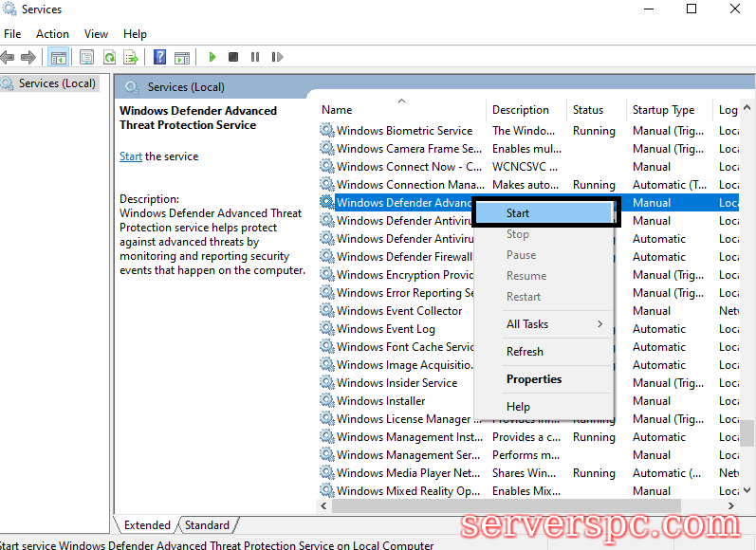Select Start in the context menu

click(518, 213)
